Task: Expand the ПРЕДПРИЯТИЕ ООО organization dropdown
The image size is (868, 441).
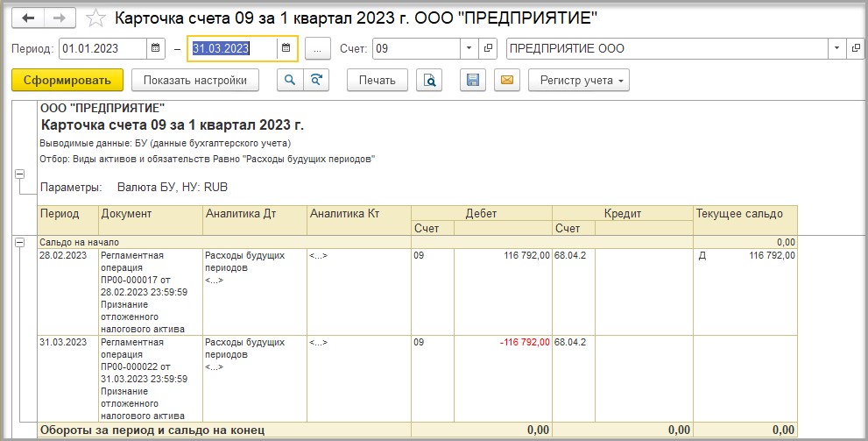Action: (837, 48)
